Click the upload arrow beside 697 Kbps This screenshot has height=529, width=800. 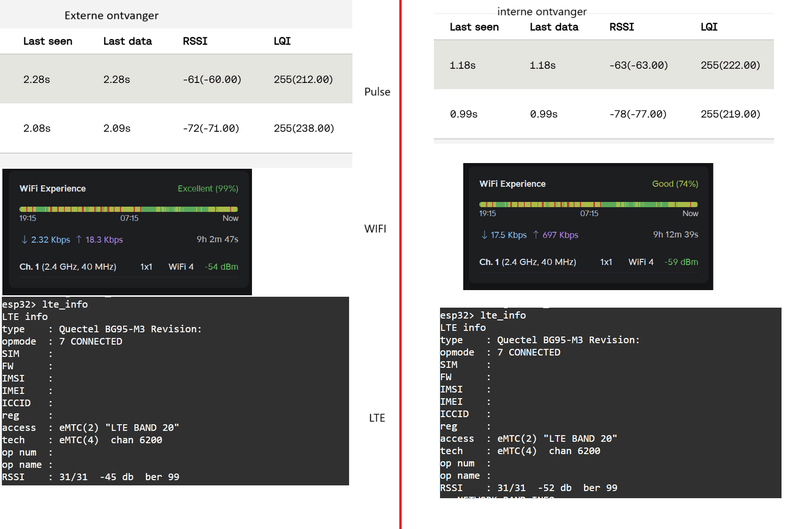pos(536,235)
